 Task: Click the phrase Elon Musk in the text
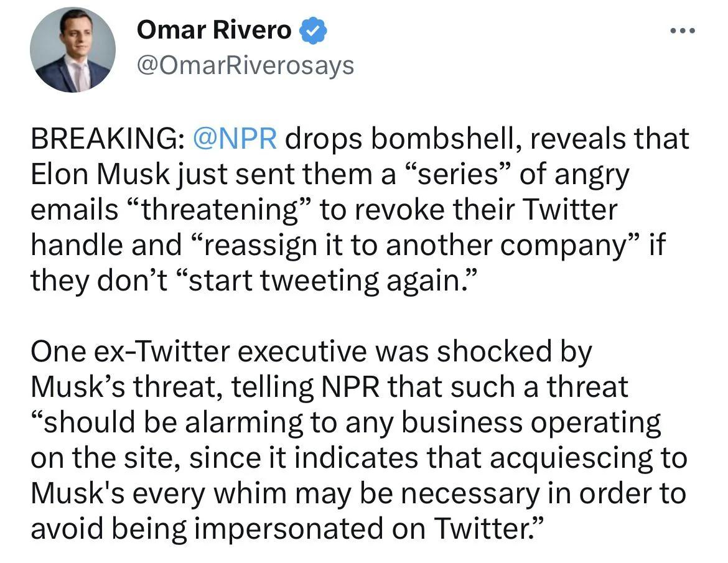pyautogui.click(x=104, y=174)
